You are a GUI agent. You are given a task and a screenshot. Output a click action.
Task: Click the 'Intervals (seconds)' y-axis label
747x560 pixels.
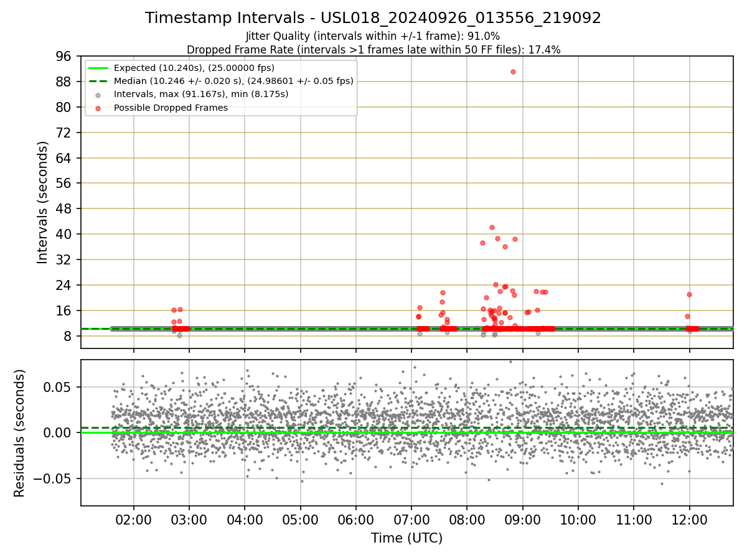(42, 202)
